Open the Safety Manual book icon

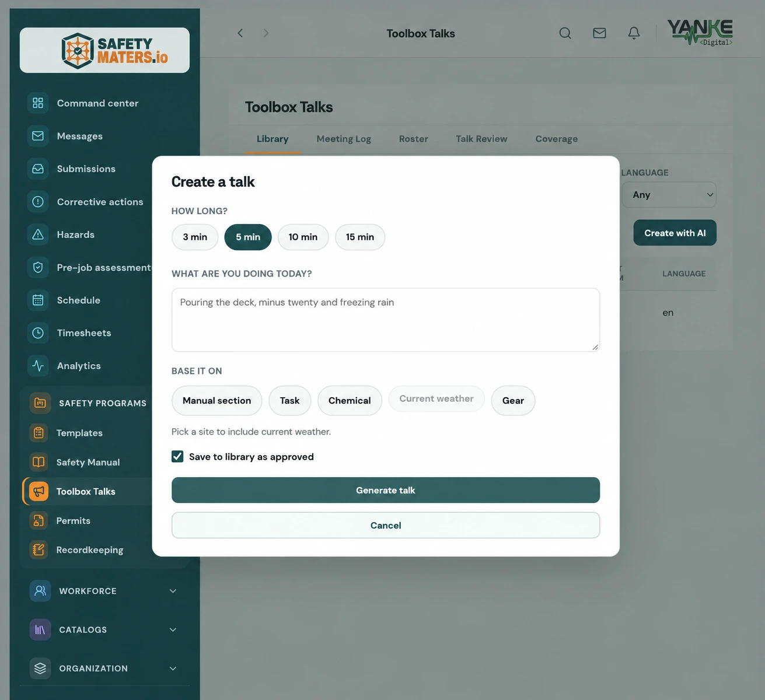(39, 462)
